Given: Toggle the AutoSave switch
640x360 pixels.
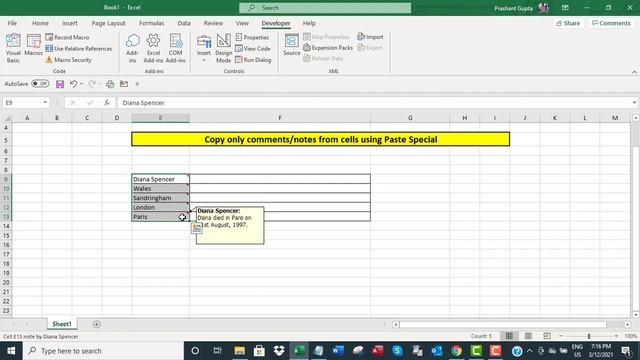Looking at the screenshot, I should (40, 84).
